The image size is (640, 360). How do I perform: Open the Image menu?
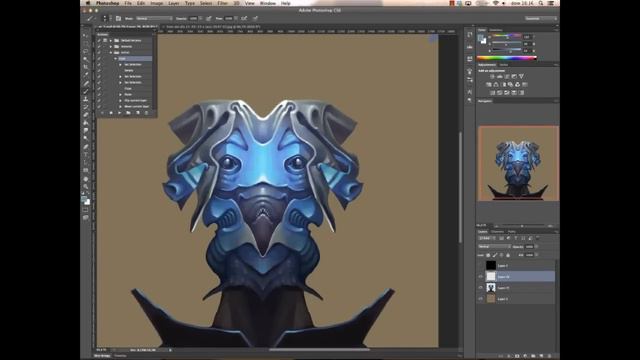(157, 3)
